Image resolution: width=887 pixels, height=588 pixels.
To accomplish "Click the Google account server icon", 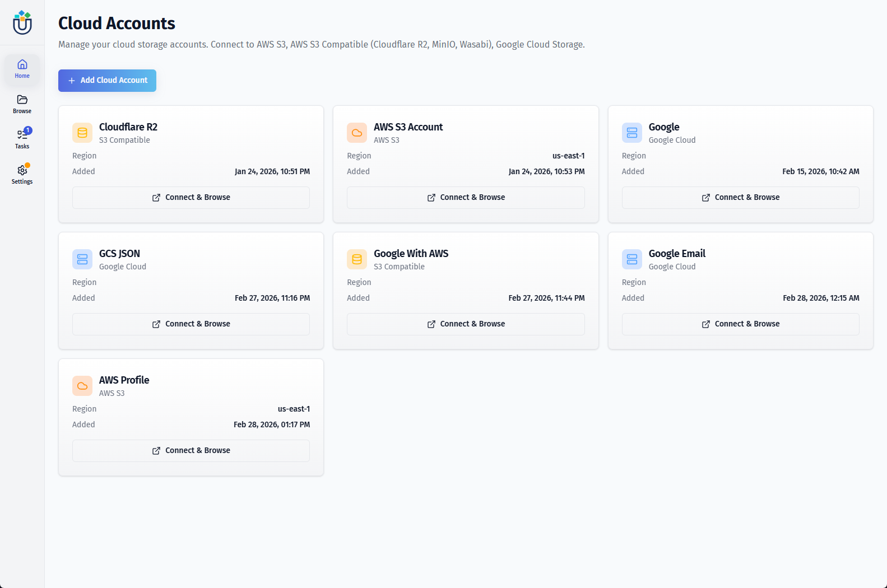I will coord(631,133).
